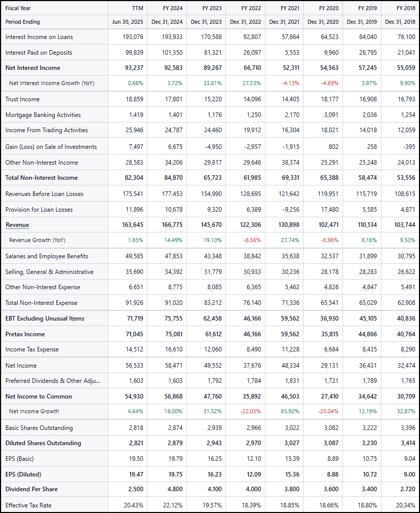Select the FY 2018 column header
The width and height of the screenshot is (420, 513).
(406, 8)
